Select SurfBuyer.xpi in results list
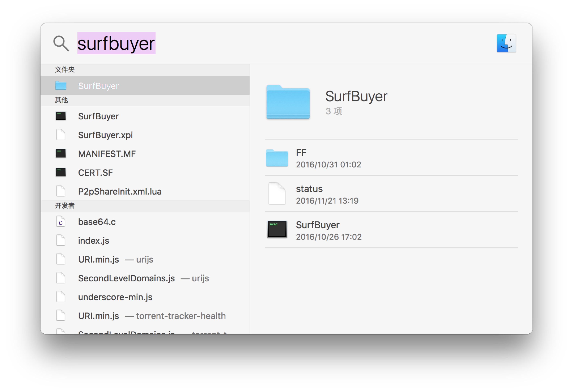The image size is (573, 392). coord(105,135)
